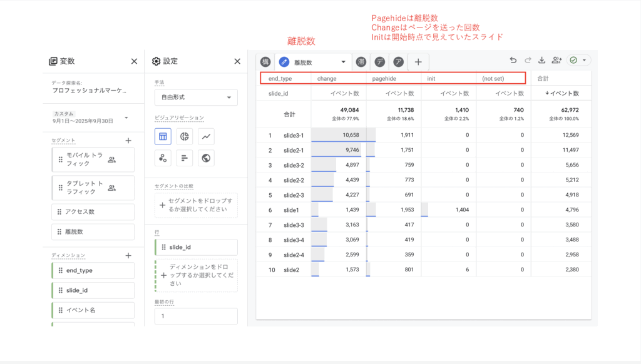Screen dimensions: 641x364
Task: Add a new exploration tab
Action: pos(418,62)
